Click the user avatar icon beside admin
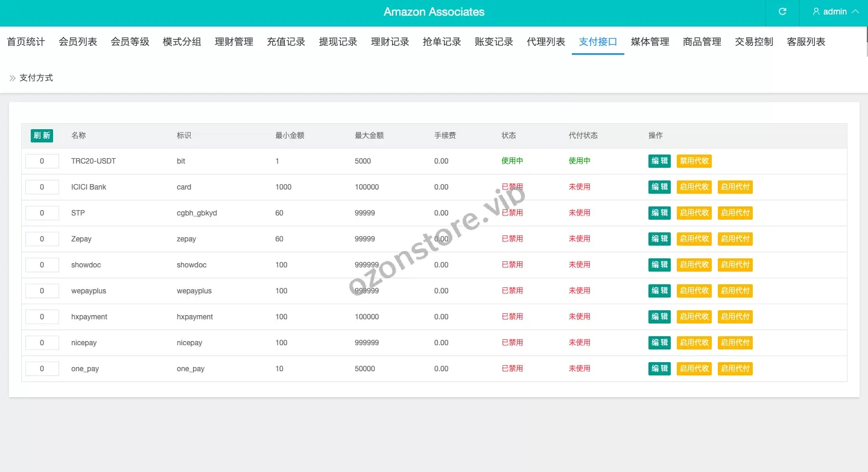Screen dimensions: 868x472 click(x=816, y=12)
